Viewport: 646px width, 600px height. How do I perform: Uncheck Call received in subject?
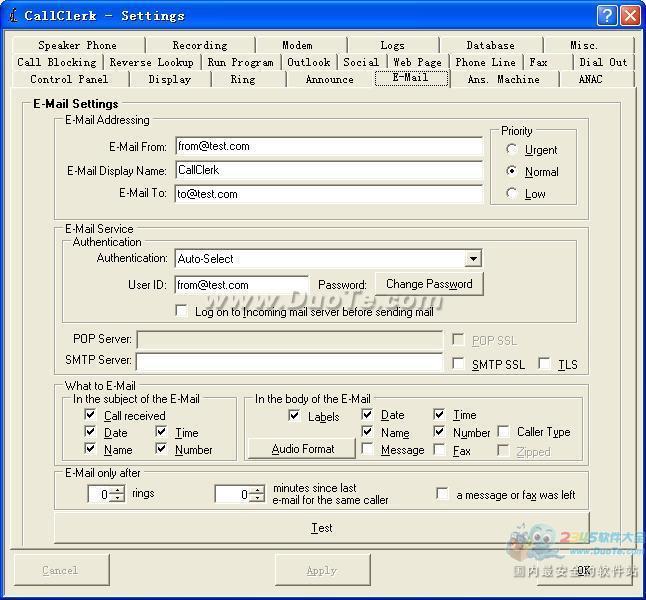[91, 415]
